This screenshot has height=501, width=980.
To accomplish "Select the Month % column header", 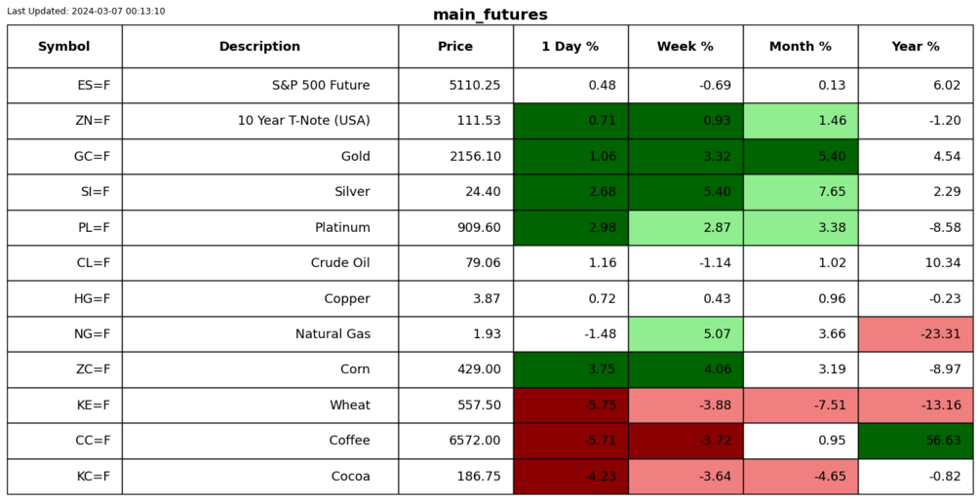I will tap(800, 47).
